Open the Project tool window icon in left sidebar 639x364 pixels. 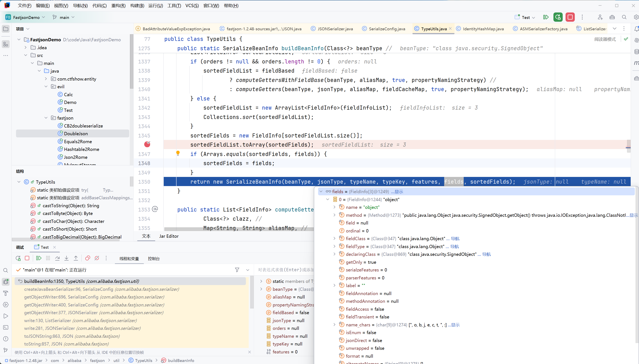point(6,29)
